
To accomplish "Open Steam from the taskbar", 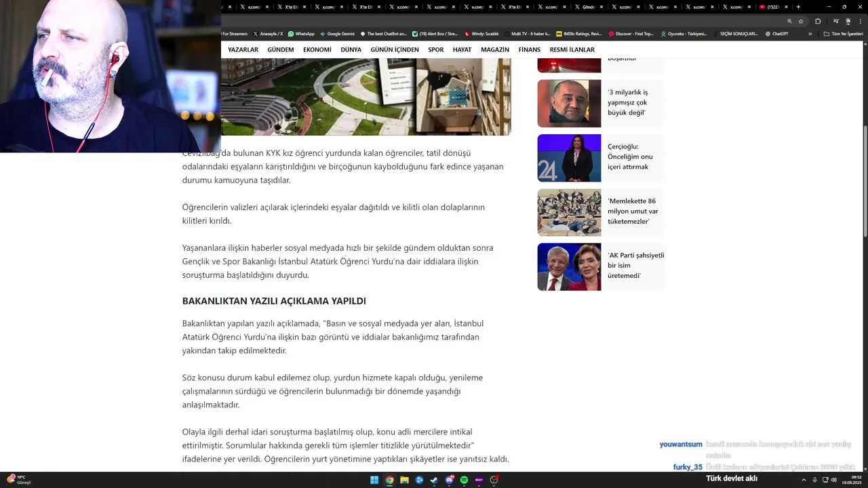I will (434, 480).
